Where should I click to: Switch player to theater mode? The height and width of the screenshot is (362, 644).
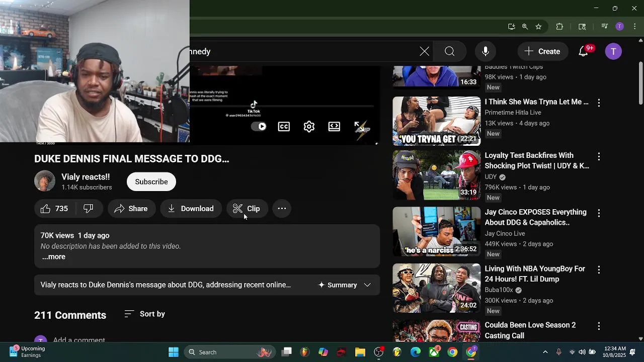pyautogui.click(x=334, y=127)
